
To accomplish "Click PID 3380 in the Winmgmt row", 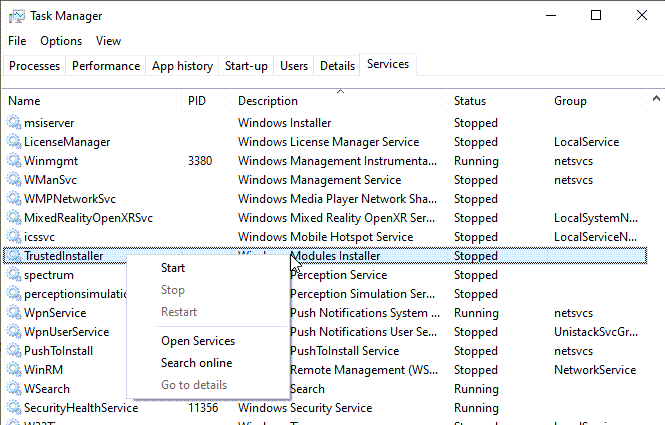I will [200, 161].
